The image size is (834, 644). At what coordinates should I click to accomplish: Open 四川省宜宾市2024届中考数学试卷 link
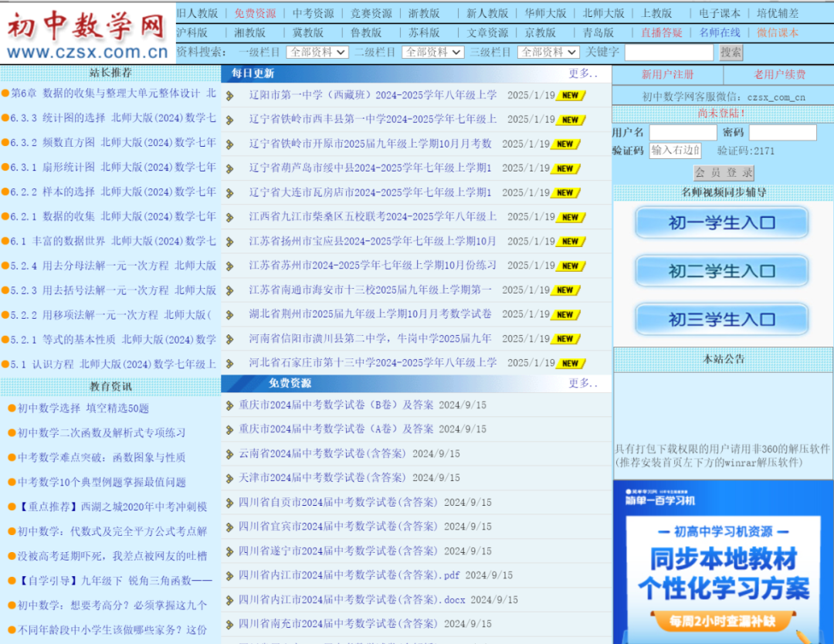pos(337,527)
